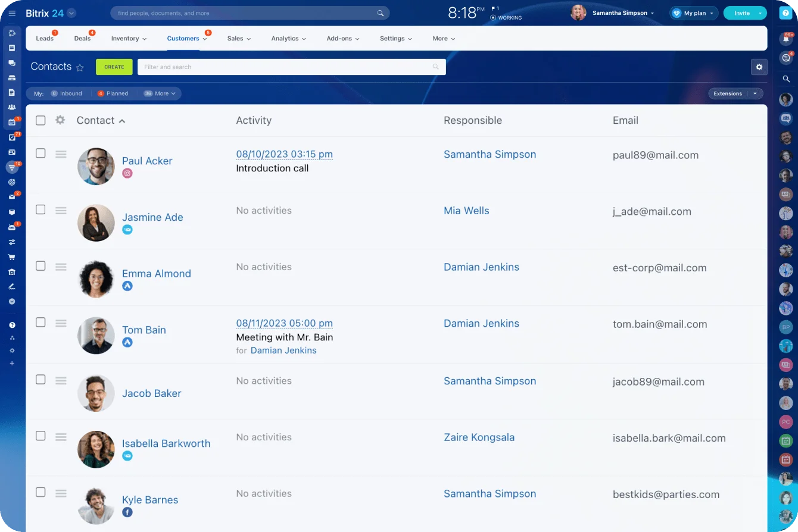Viewport: 798px width, 532px height.
Task: Click the Chat messages icon in left sidebar
Action: (12, 62)
